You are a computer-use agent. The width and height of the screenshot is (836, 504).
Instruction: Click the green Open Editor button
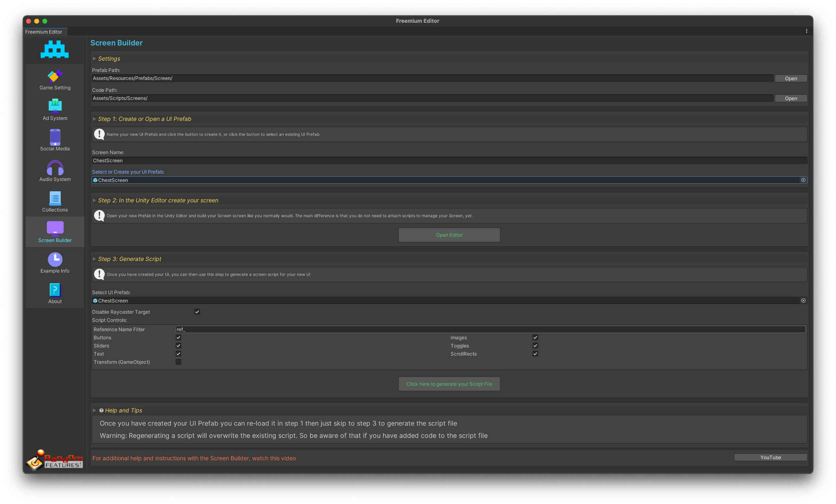[x=449, y=235]
